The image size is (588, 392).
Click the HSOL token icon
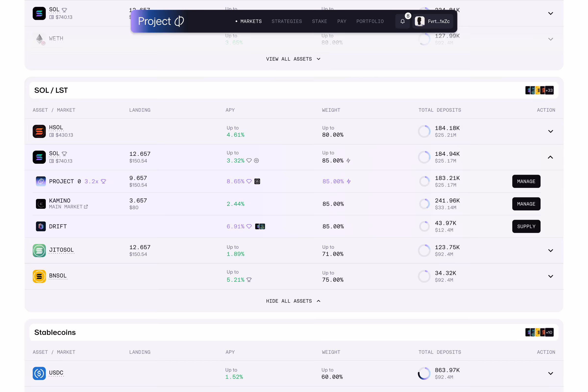click(39, 131)
